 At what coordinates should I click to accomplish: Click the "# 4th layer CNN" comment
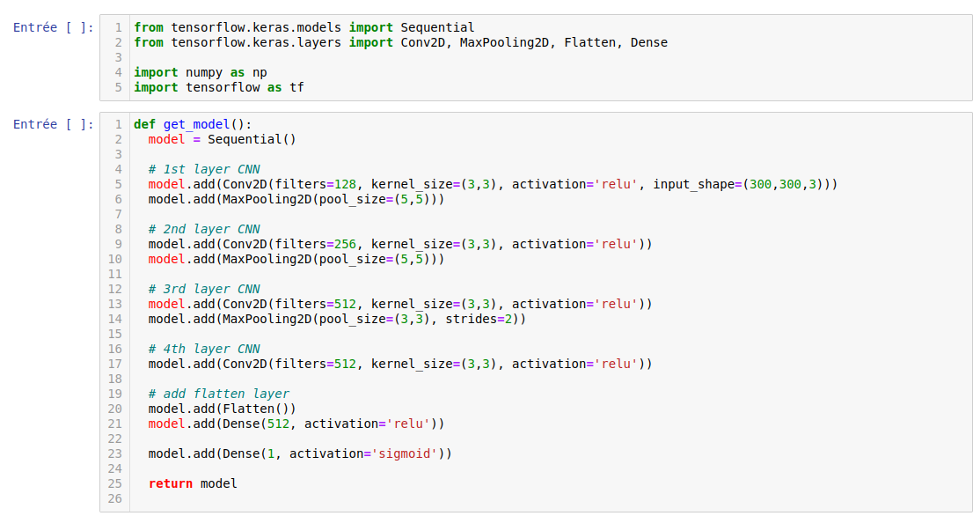(x=204, y=349)
